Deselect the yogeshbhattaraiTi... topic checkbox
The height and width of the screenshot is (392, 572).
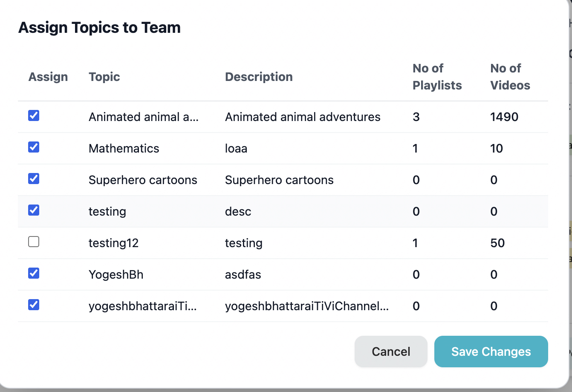click(34, 305)
